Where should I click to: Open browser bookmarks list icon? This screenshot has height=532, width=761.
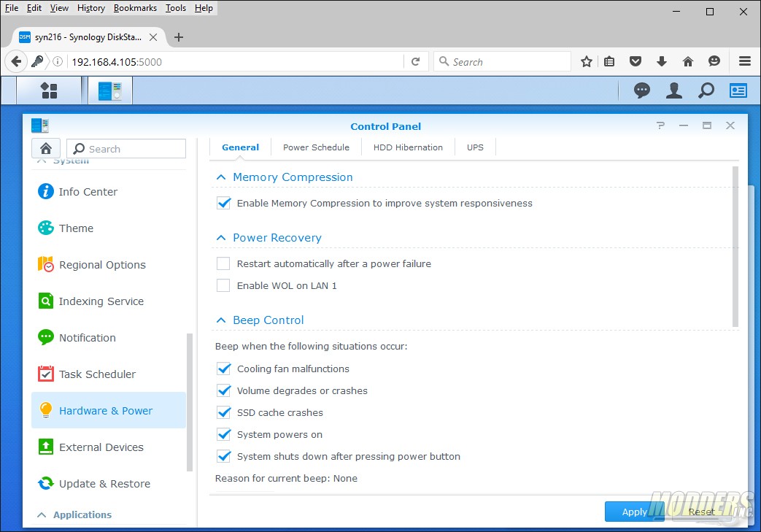609,61
